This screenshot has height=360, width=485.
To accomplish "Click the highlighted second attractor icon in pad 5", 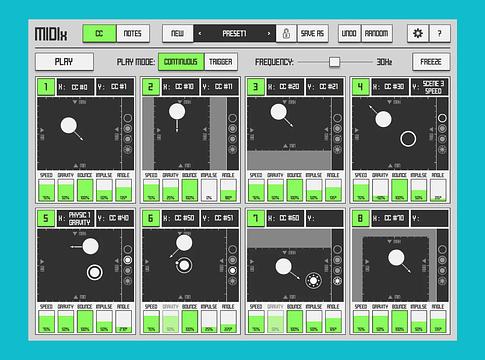I will [128, 260].
